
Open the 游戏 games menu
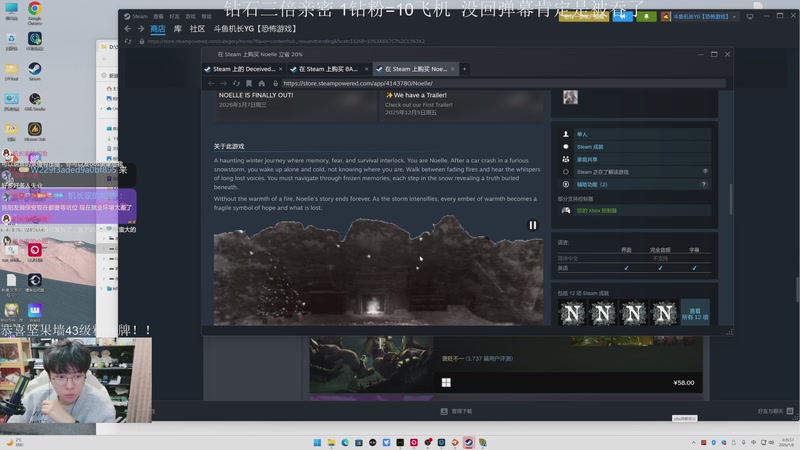(190, 16)
